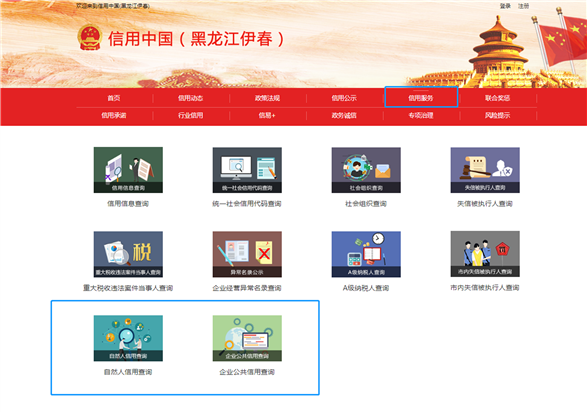The image size is (587, 413).
Task: Open the 失信被执行人查询 gavel tile image
Action: point(485,170)
